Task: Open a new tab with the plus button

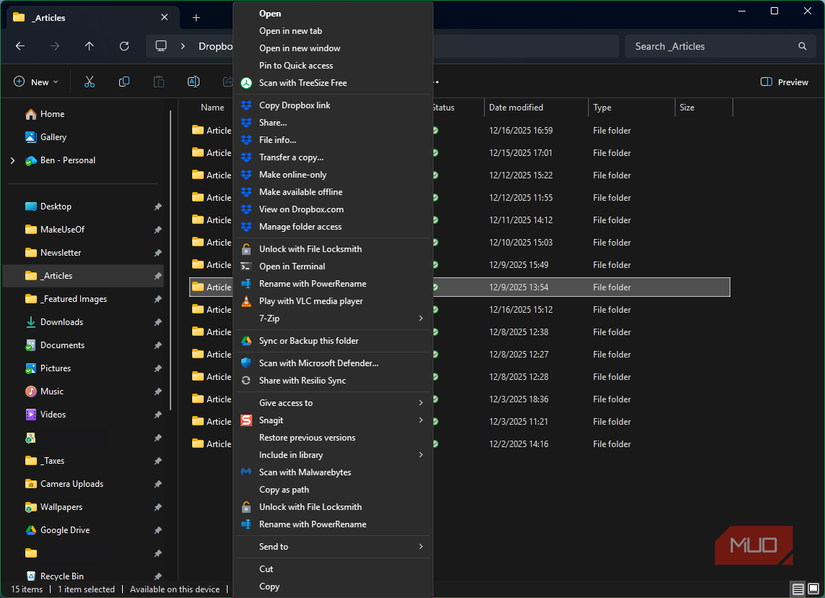Action: pyautogui.click(x=196, y=16)
